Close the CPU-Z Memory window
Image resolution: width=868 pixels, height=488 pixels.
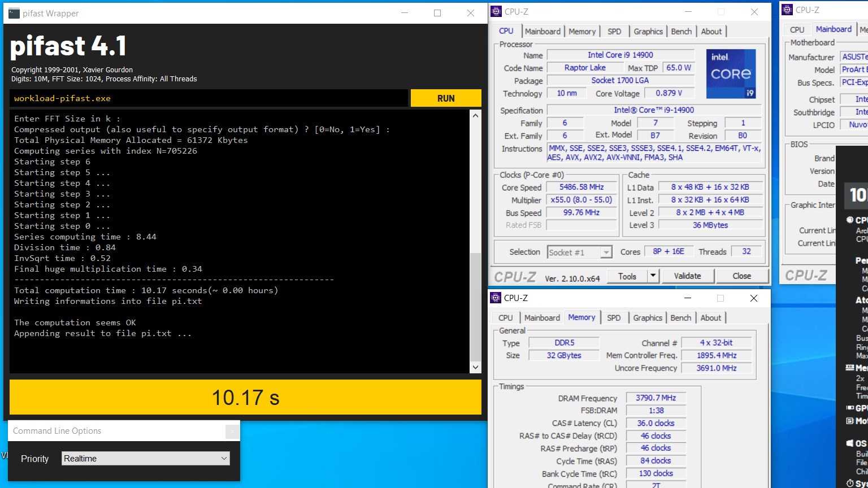click(754, 298)
